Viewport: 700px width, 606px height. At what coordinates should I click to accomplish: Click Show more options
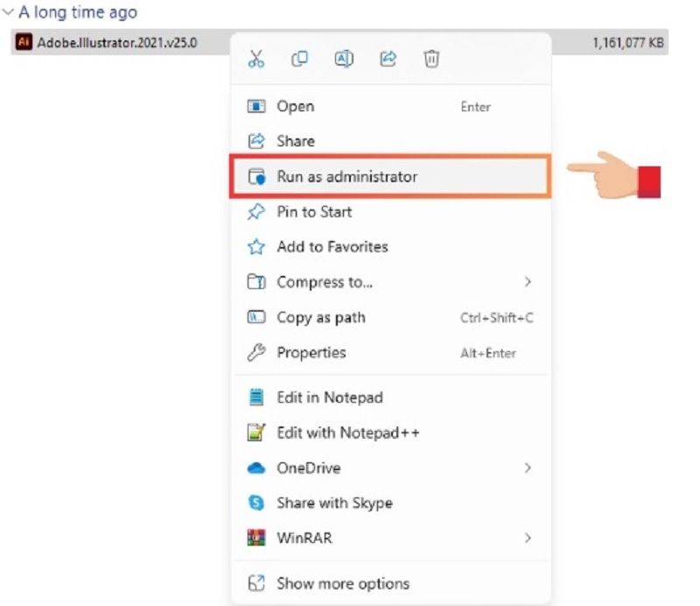pyautogui.click(x=342, y=583)
